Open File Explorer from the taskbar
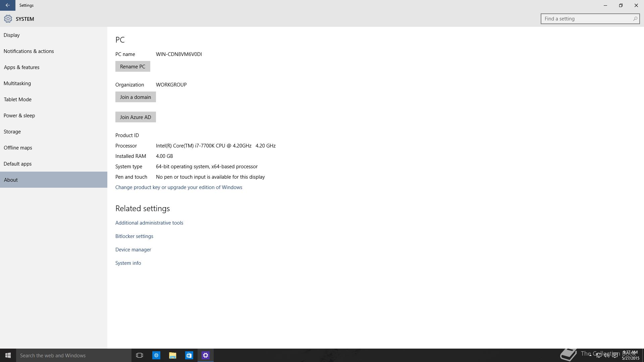The image size is (644, 362). tap(173, 355)
